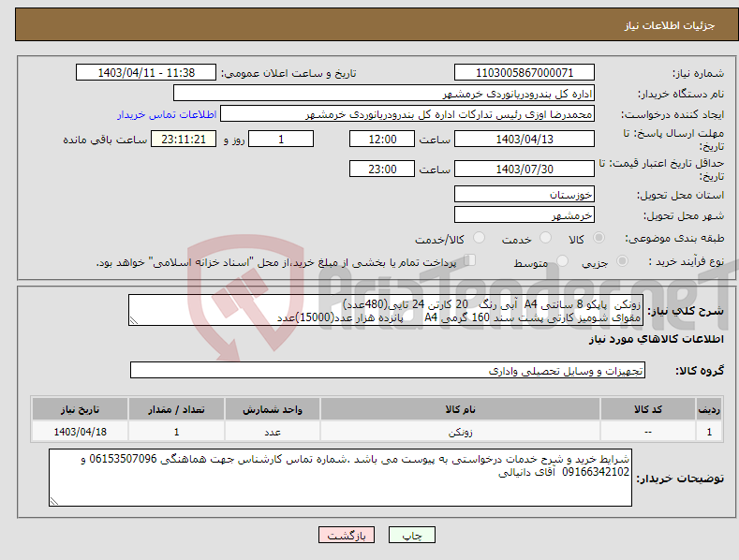Click the ردیف column header

(709, 409)
